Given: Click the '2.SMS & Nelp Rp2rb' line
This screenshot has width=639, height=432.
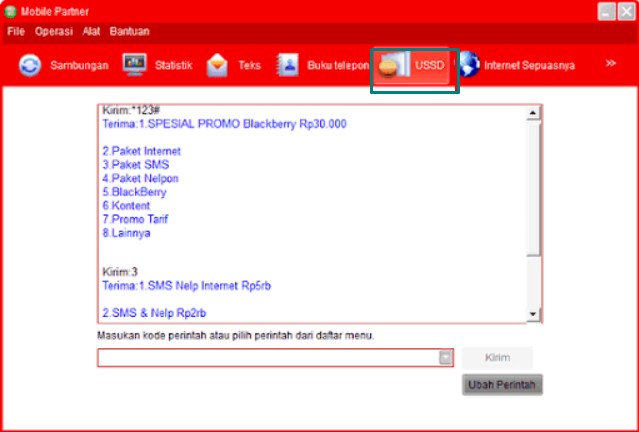Looking at the screenshot, I should [x=154, y=313].
